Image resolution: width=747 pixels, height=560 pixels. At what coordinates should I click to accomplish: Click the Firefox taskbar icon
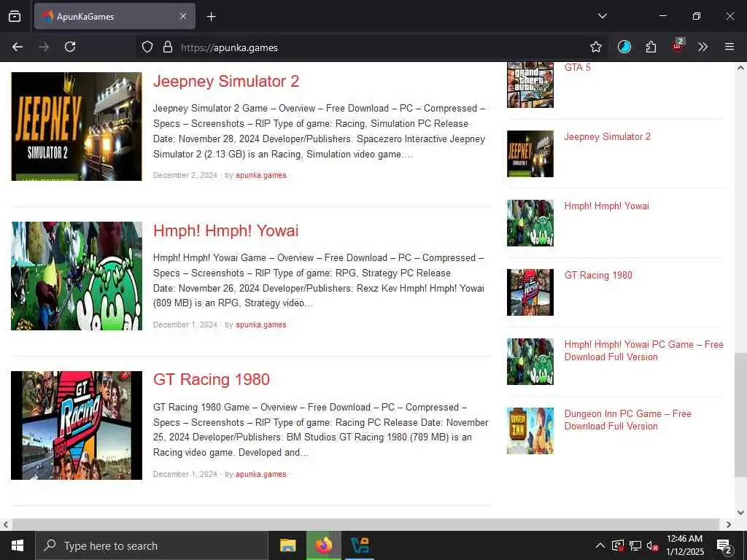(x=323, y=545)
